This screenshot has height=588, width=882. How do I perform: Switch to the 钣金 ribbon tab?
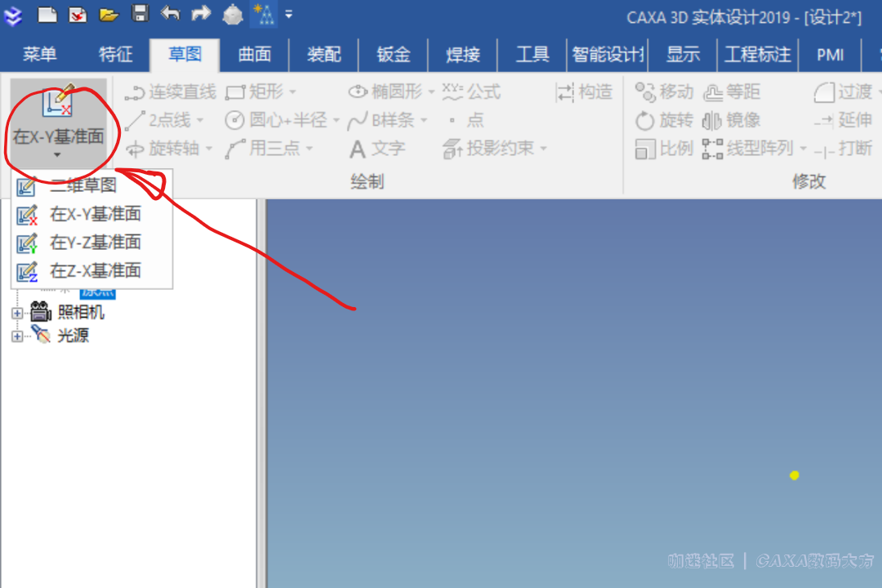393,55
